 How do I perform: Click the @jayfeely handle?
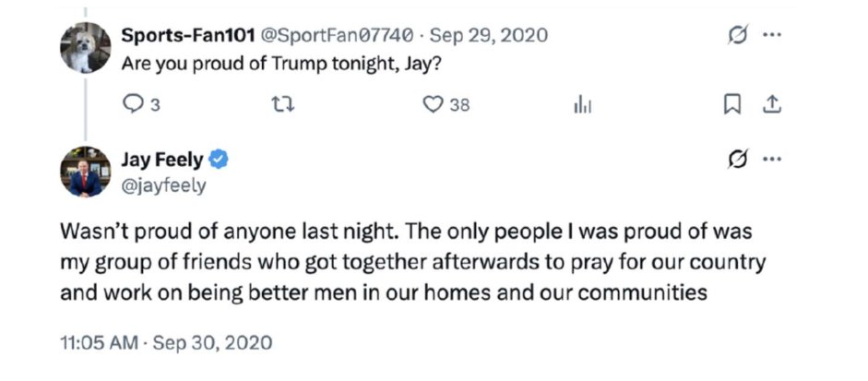tap(163, 185)
